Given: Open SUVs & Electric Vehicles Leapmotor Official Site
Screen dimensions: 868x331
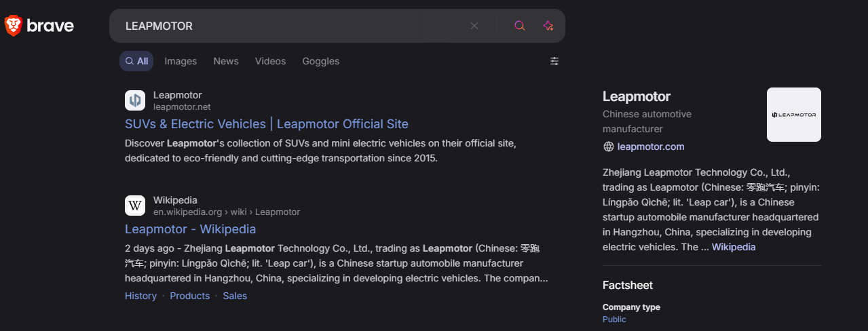Looking at the screenshot, I should point(267,124).
